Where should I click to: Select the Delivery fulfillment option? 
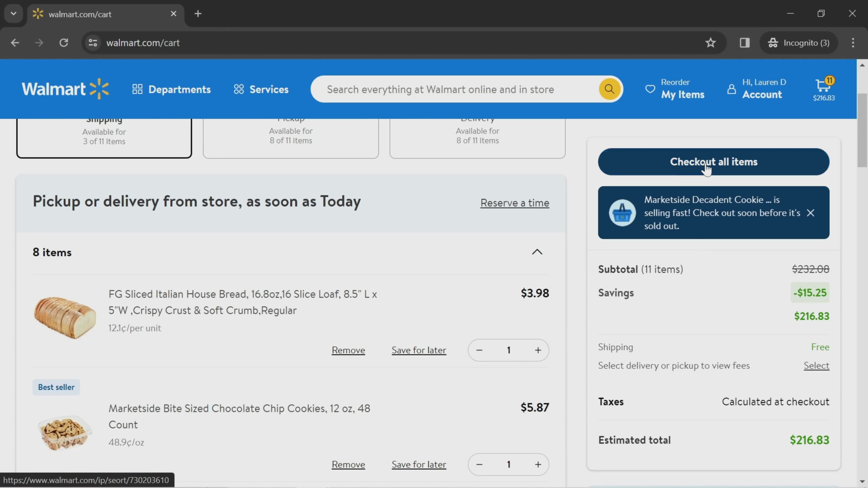point(477,138)
